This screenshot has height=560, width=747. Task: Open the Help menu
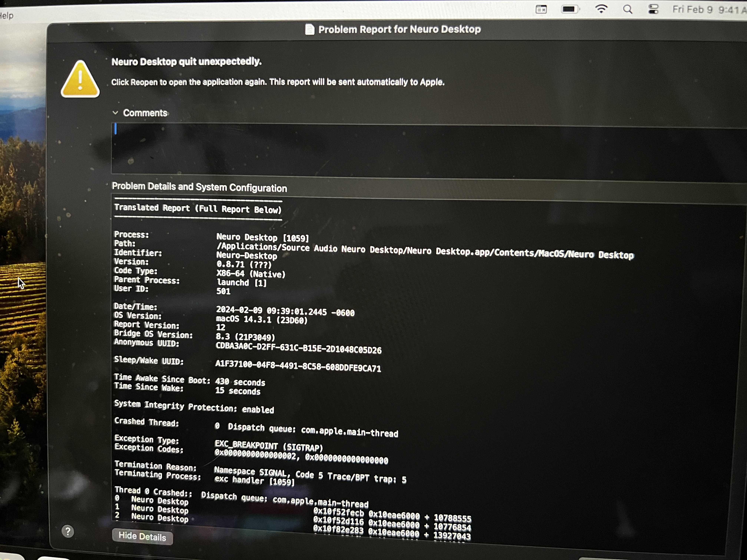coord(6,16)
